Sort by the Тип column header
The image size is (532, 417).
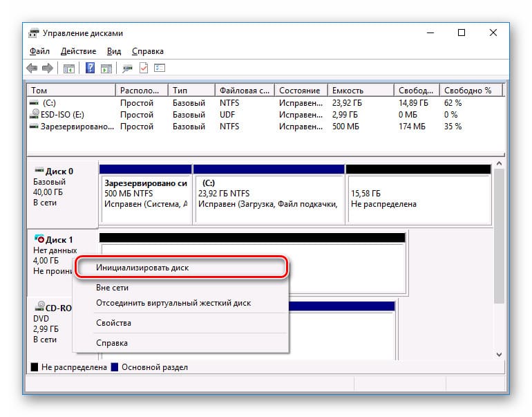tap(191, 91)
